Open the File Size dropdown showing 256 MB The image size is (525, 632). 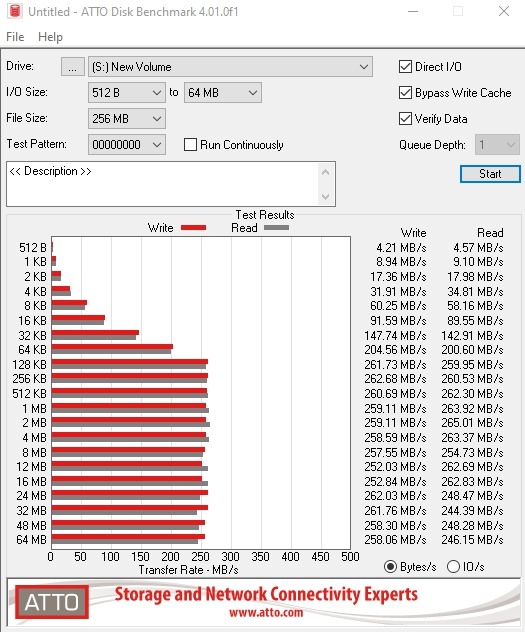[x=127, y=119]
